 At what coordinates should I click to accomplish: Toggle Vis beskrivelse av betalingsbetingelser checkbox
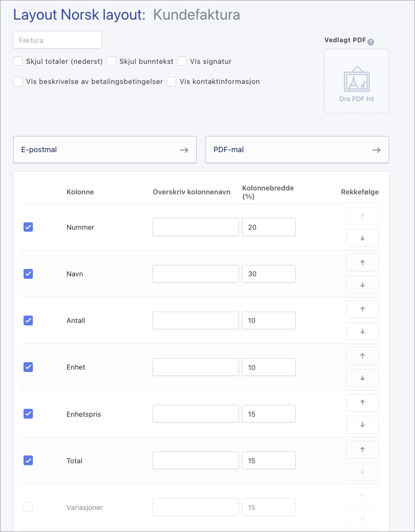coord(18,81)
